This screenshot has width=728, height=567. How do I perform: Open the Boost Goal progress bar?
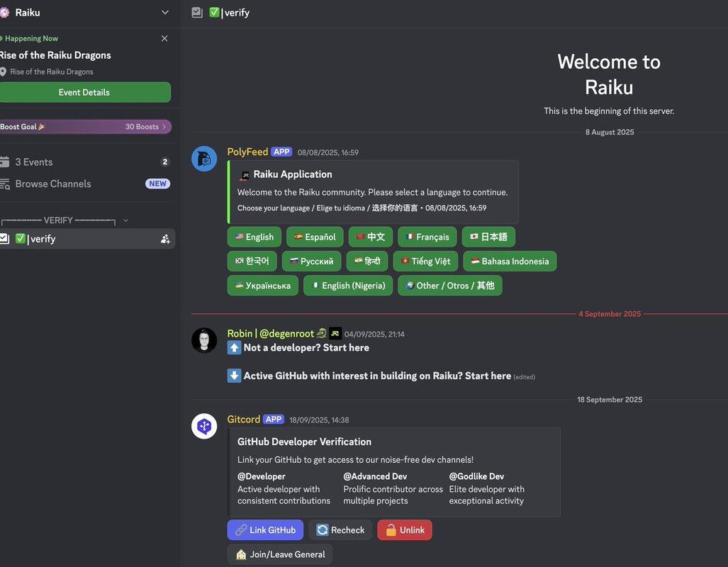85,127
